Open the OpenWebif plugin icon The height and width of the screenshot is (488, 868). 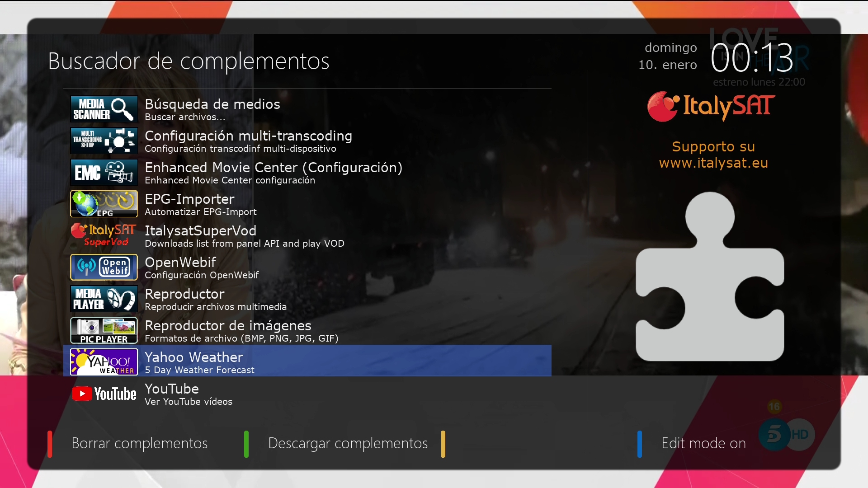point(104,267)
